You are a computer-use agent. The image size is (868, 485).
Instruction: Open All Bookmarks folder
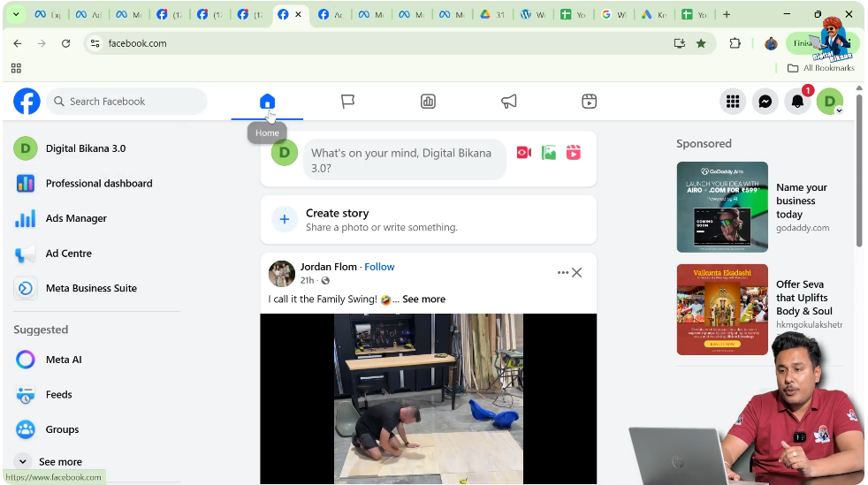pyautogui.click(x=821, y=68)
